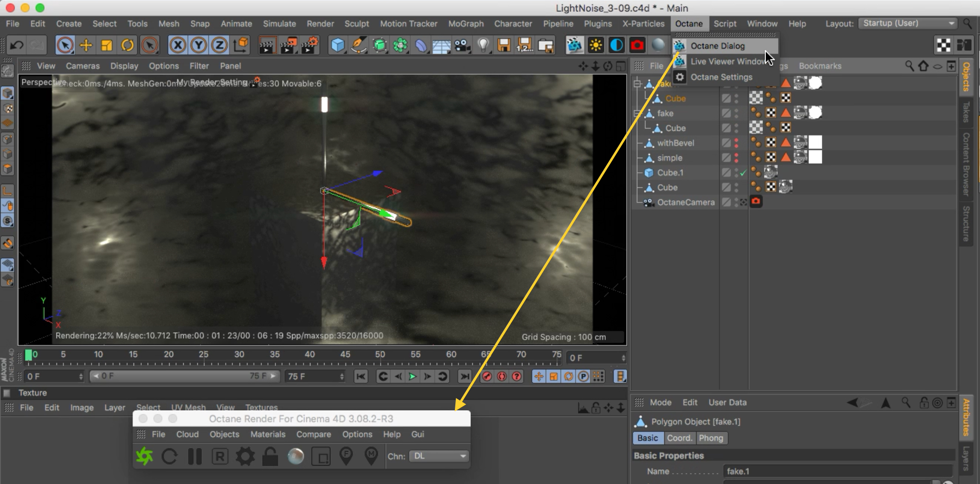Enable the Octane render region icon

[321, 456]
